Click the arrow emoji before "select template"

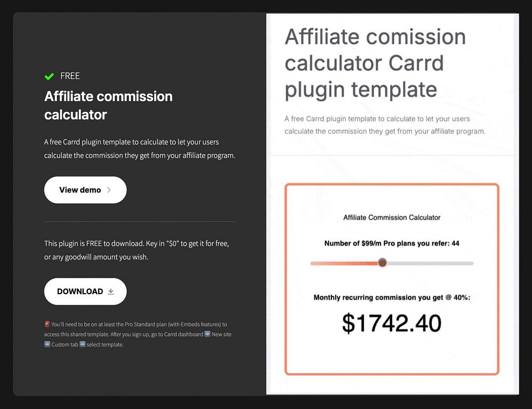(82, 345)
